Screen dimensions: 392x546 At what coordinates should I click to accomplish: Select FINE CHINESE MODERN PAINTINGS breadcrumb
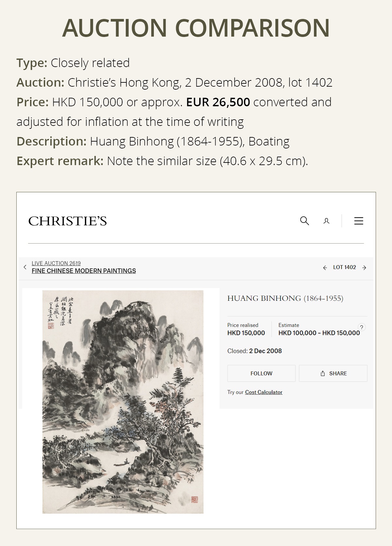point(84,271)
